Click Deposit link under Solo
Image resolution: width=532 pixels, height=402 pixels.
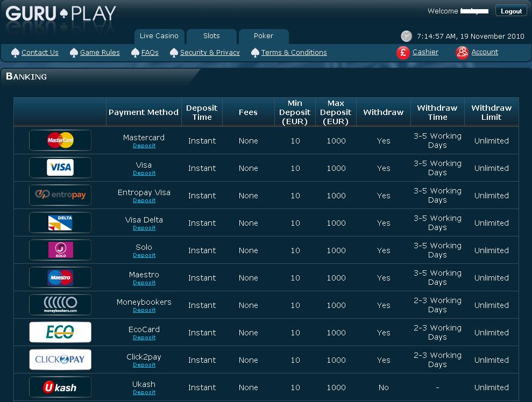[144, 255]
